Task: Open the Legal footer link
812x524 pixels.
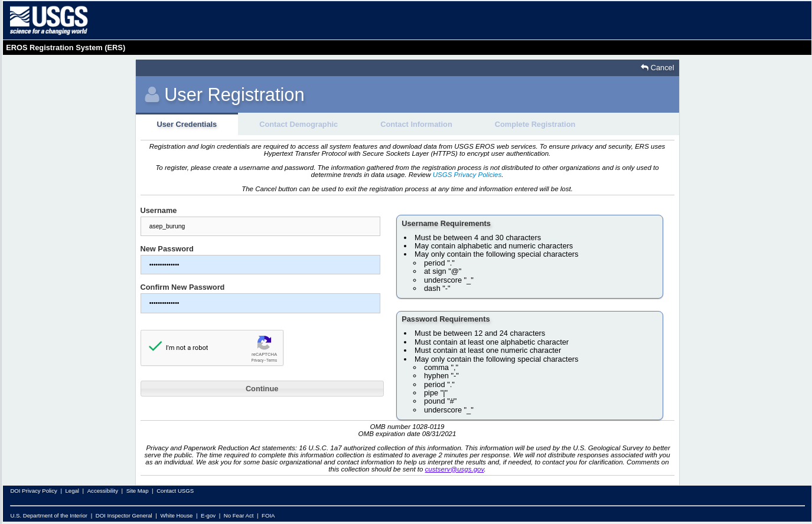Action: pos(72,491)
